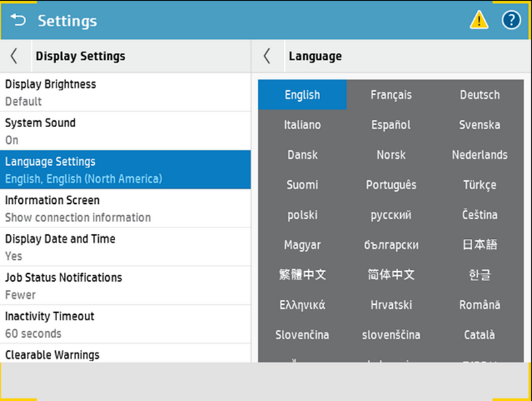Open Job Status Notifications setting

pos(125,285)
